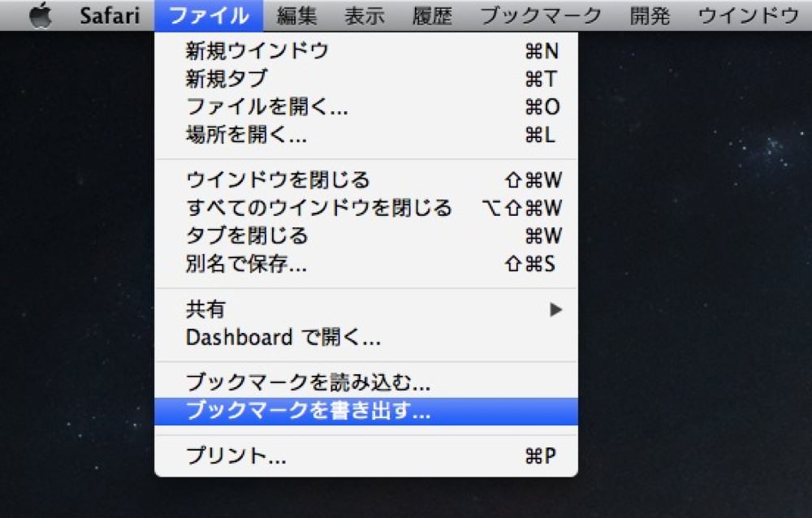Open the ウインドウ menu
812x518 pixels.
tap(749, 15)
